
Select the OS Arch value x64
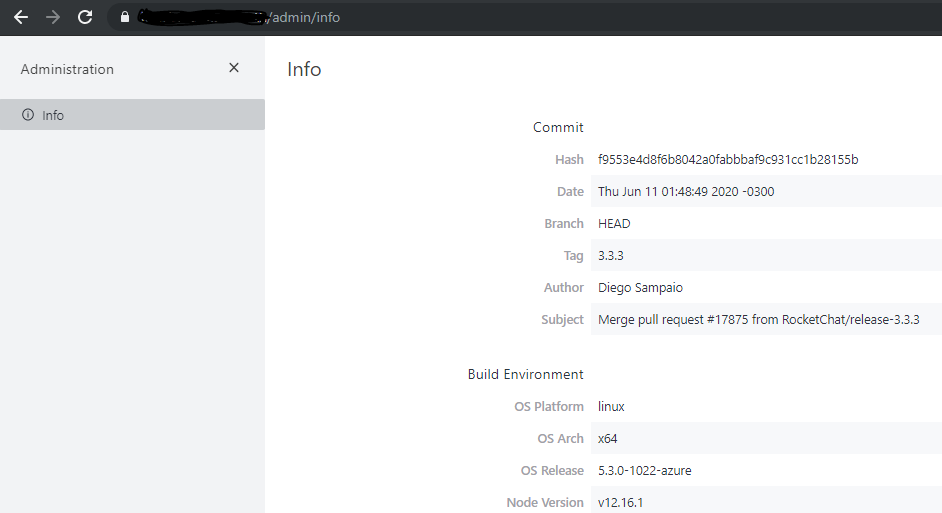(607, 438)
